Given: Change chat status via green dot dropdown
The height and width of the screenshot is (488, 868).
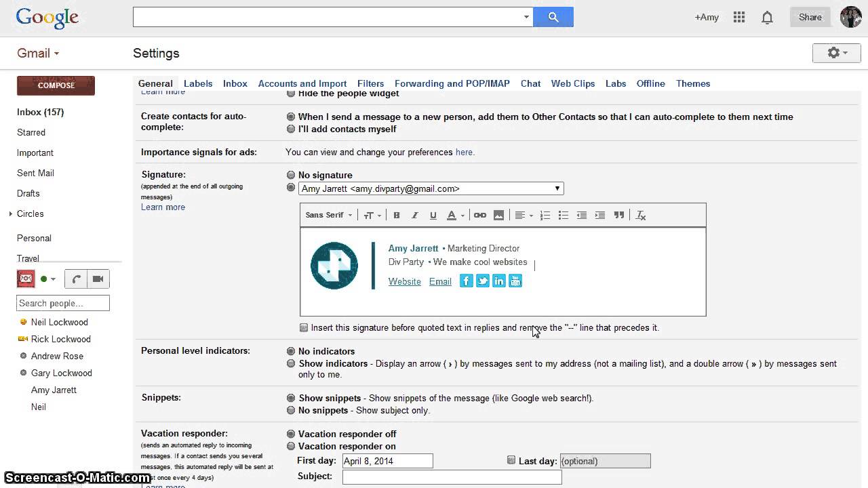Looking at the screenshot, I should pyautogui.click(x=47, y=279).
